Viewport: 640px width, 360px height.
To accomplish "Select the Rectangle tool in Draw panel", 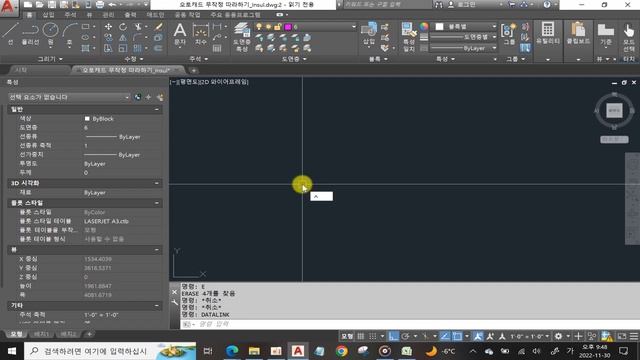I will pyautogui.click(x=85, y=27).
